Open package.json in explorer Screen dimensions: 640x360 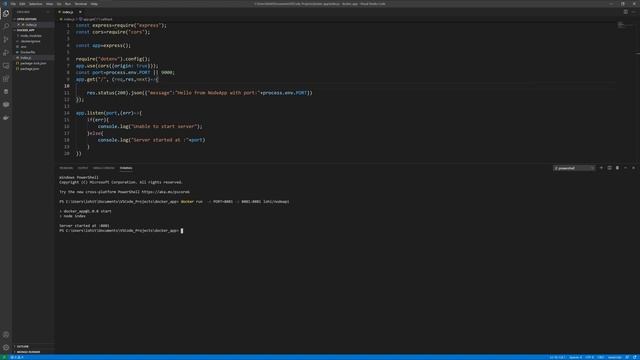pyautogui.click(x=30, y=69)
